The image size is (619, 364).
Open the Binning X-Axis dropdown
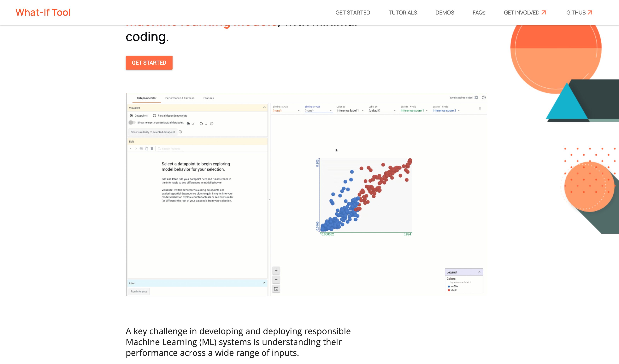pos(286,110)
